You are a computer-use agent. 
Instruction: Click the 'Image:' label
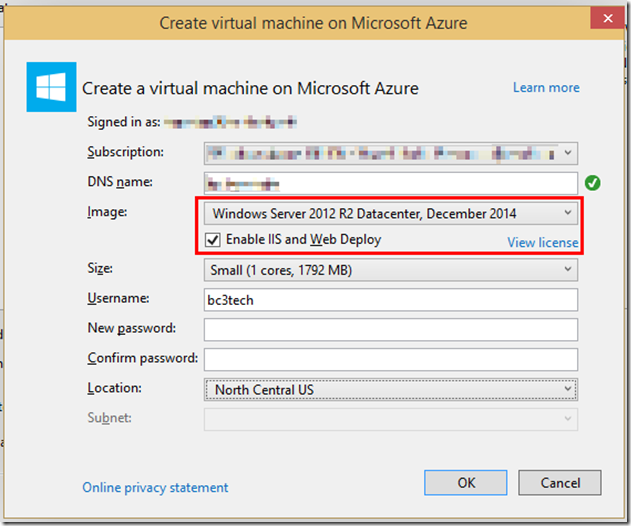(x=107, y=212)
